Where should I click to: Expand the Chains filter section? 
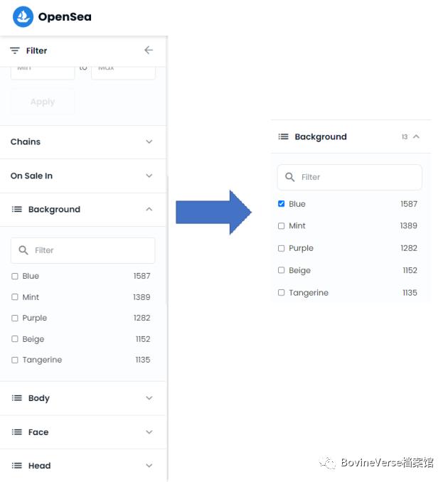(149, 142)
